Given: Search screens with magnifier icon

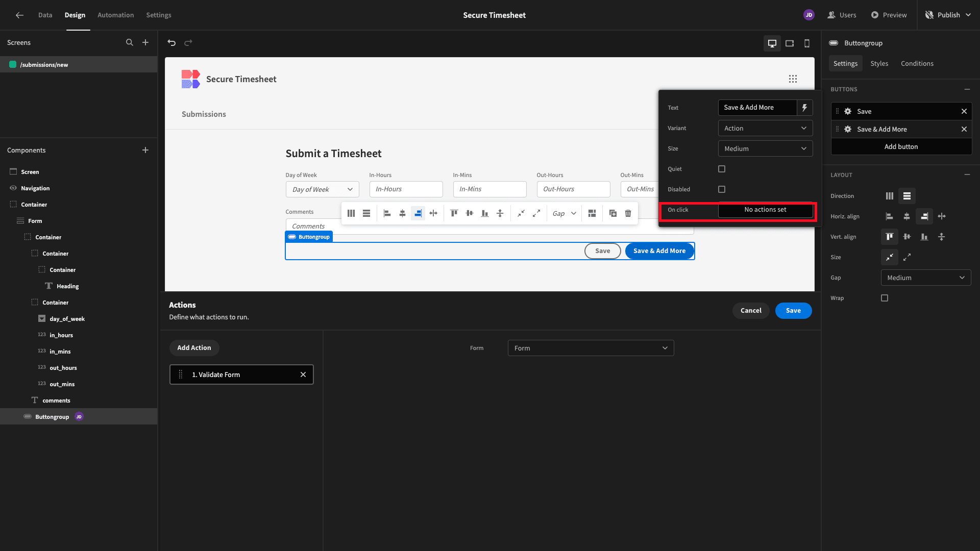Looking at the screenshot, I should (130, 43).
